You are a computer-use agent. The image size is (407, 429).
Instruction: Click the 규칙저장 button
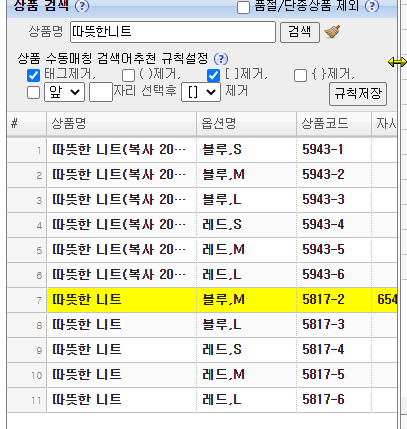(358, 94)
